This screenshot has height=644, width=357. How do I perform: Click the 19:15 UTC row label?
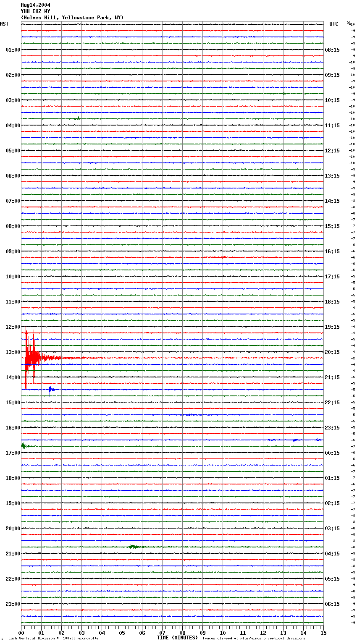tap(332, 327)
